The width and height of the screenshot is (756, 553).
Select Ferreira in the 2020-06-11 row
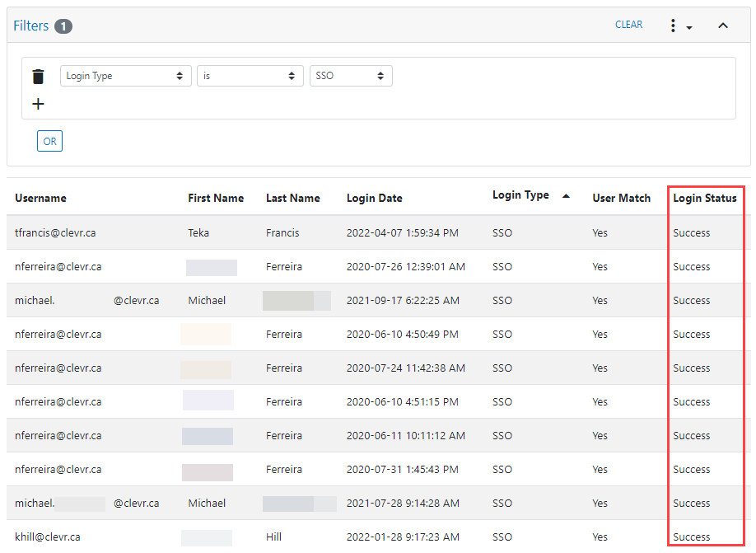(283, 435)
